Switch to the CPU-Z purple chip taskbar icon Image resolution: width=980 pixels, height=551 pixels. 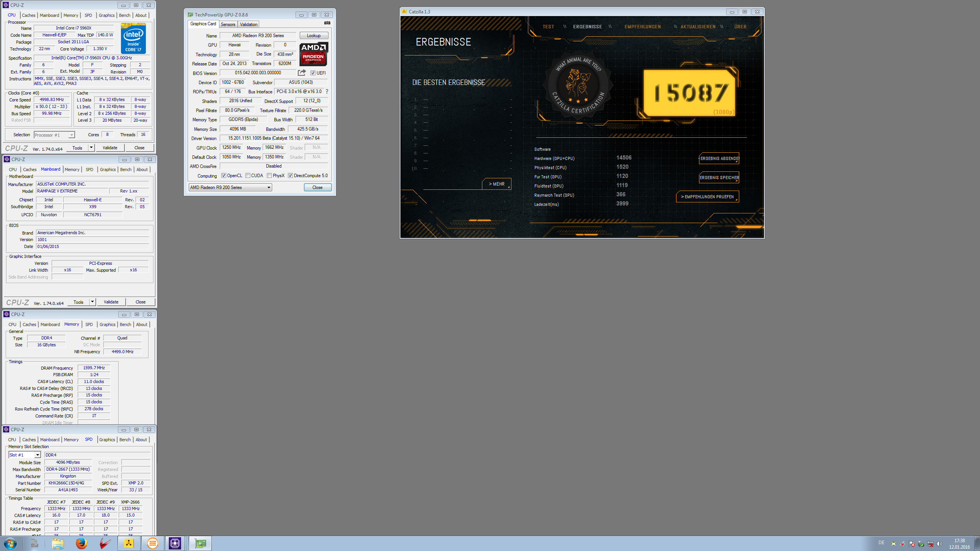[175, 543]
